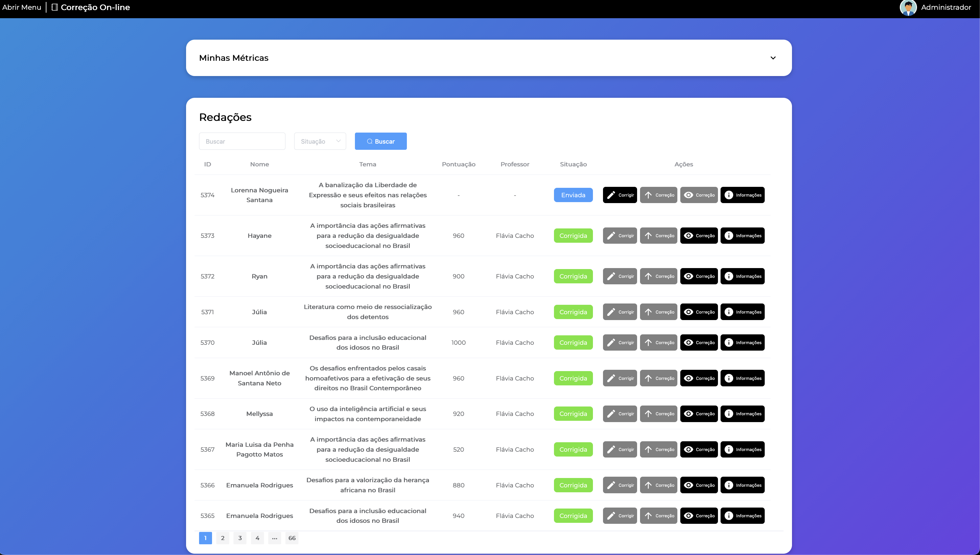Go to page 66 of results

point(292,538)
